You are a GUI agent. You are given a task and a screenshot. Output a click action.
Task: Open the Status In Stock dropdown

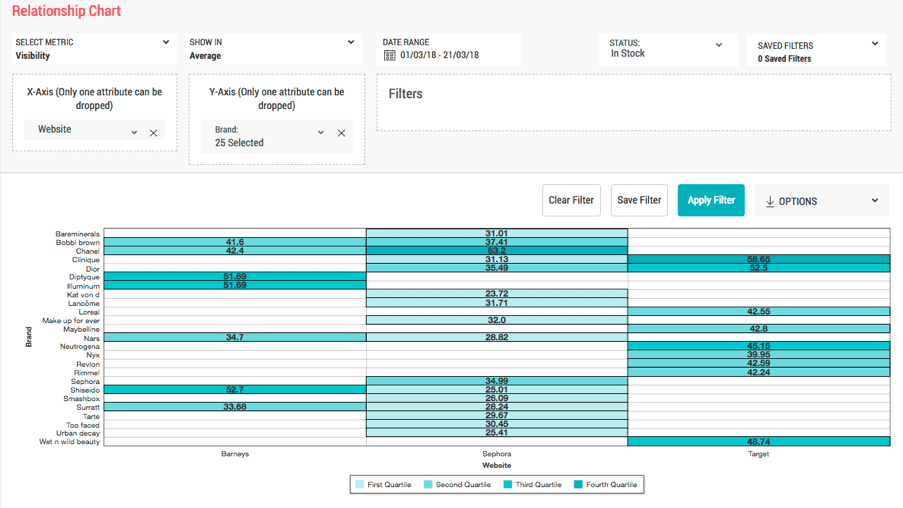tap(719, 45)
